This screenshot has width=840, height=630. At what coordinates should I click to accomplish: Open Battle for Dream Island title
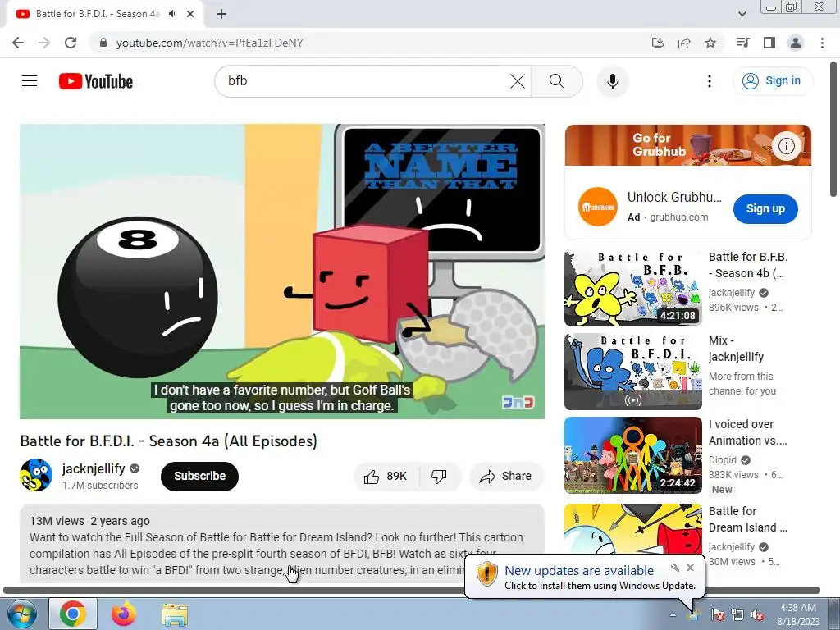(x=748, y=519)
